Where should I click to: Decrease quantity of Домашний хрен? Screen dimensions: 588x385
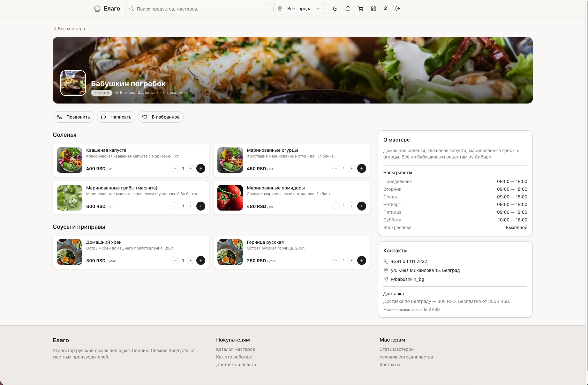(x=175, y=260)
